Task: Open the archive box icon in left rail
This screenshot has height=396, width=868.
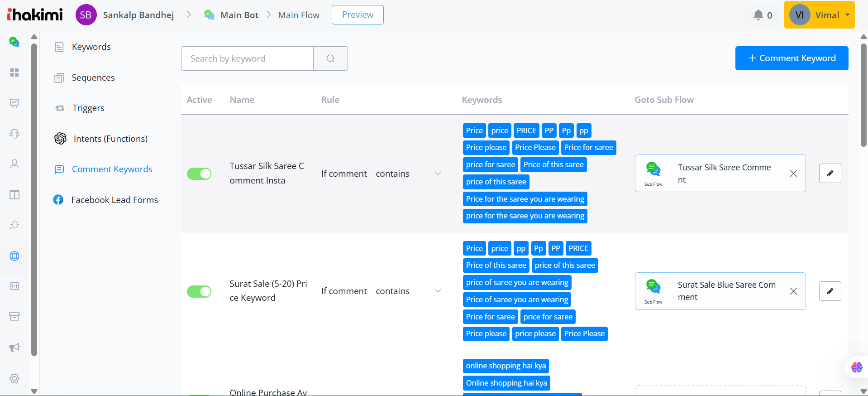Action: point(14,316)
